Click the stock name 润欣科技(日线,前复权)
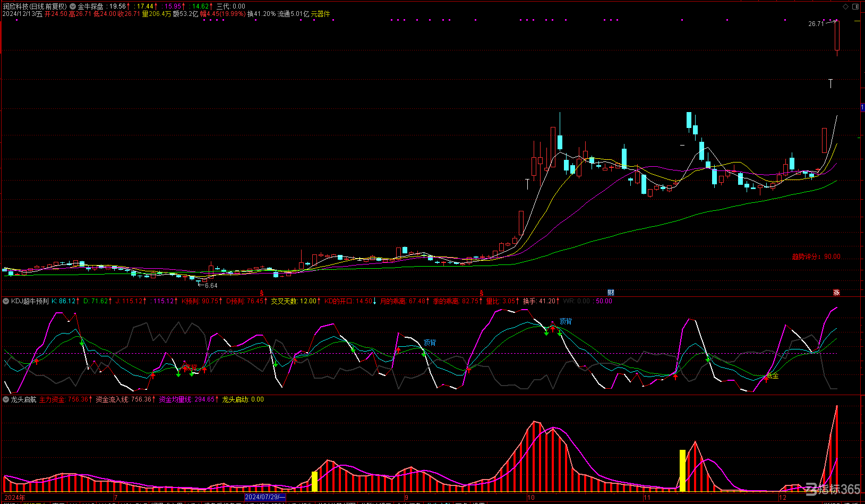The height and width of the screenshot is (504, 865). (35, 6)
